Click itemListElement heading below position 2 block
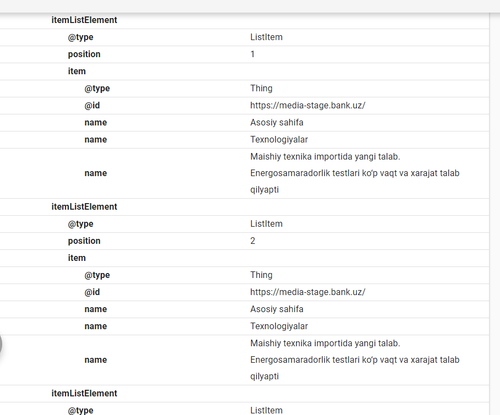 (x=84, y=393)
